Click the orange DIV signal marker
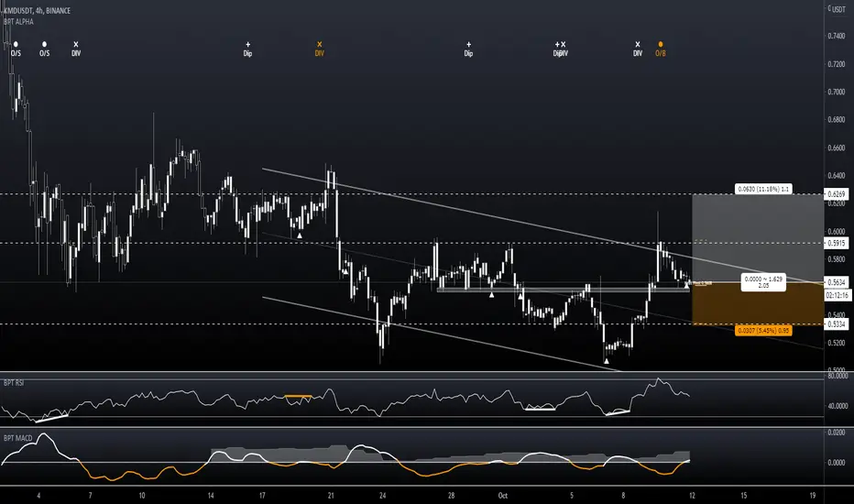Screen dimensions: 854x504 319,49
